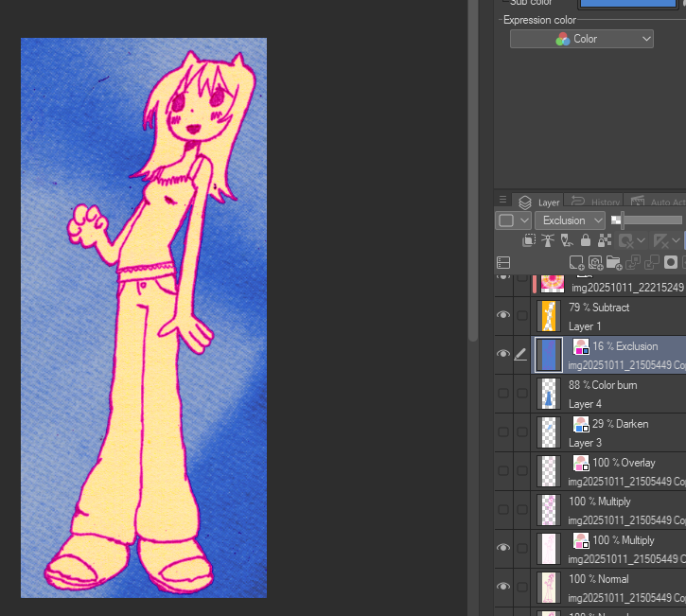The height and width of the screenshot is (616, 686).
Task: Hide the 16 % Exclusion layer eye
Action: (x=503, y=354)
